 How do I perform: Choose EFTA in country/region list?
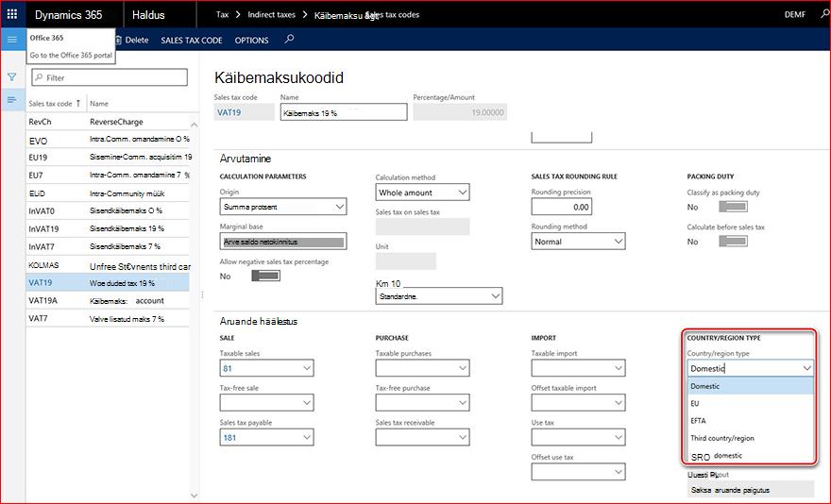coord(750,421)
